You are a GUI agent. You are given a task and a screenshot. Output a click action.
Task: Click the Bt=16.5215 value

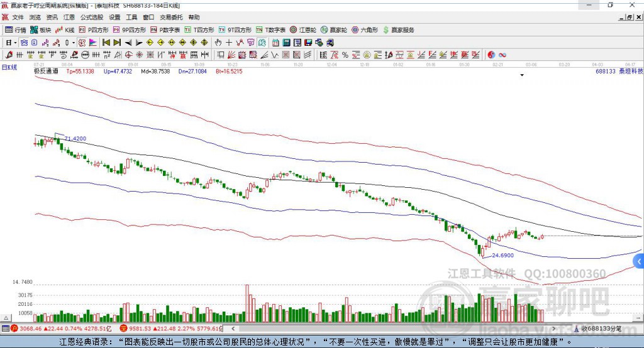[x=229, y=71]
